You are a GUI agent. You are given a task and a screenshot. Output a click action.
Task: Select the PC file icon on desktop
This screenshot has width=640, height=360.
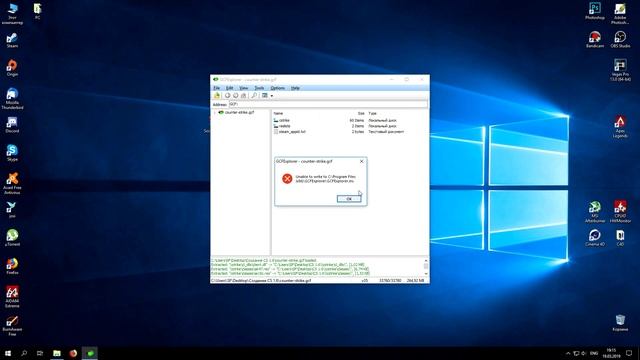38,11
